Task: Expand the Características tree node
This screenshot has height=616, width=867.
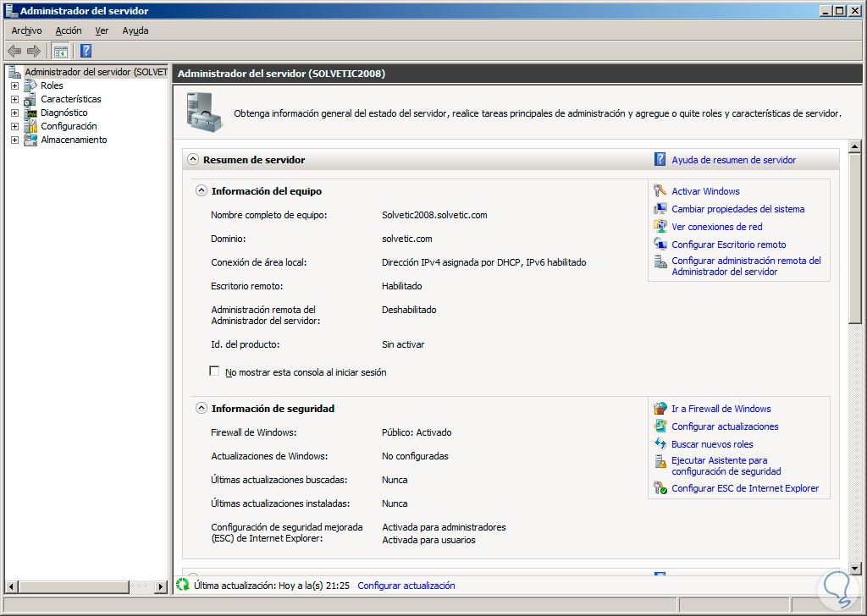Action: click(x=15, y=100)
